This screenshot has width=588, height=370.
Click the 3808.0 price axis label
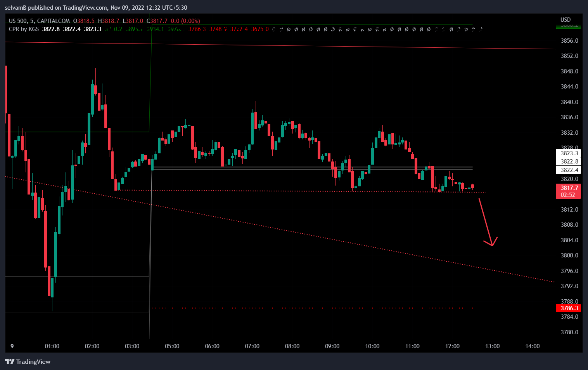tap(569, 225)
